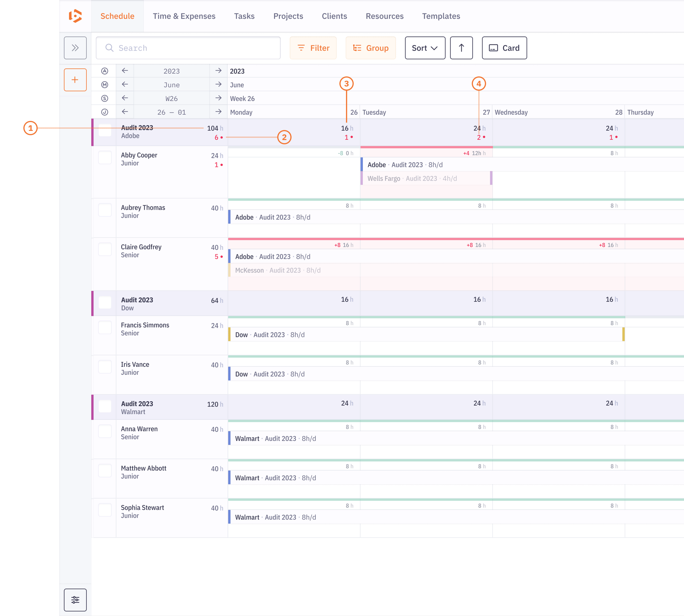Open the Group options
684x616 pixels.
[x=370, y=48]
